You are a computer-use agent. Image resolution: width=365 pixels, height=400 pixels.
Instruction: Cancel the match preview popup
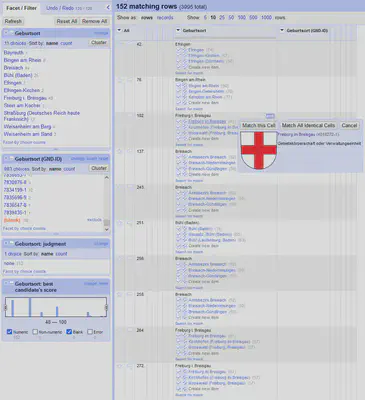tap(349, 125)
